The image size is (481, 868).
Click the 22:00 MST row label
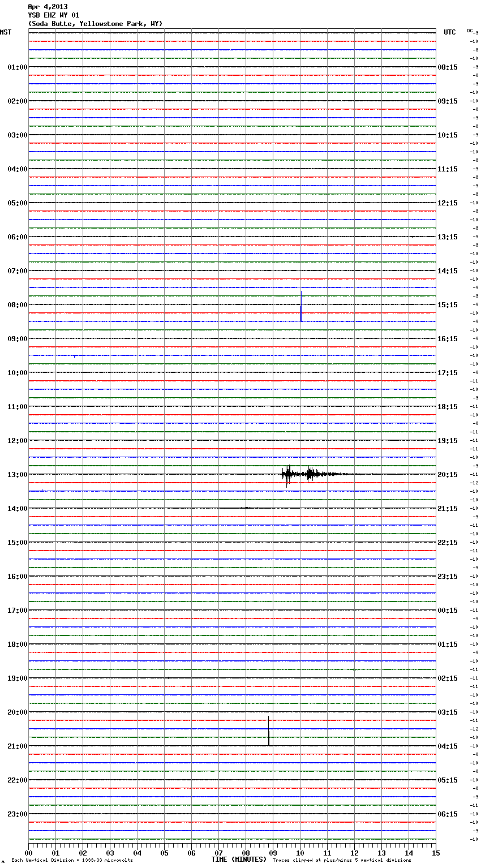tap(17, 780)
